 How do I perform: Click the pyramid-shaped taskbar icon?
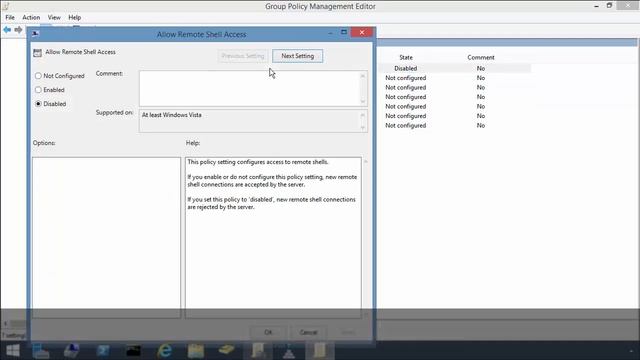pyautogui.click(x=289, y=351)
